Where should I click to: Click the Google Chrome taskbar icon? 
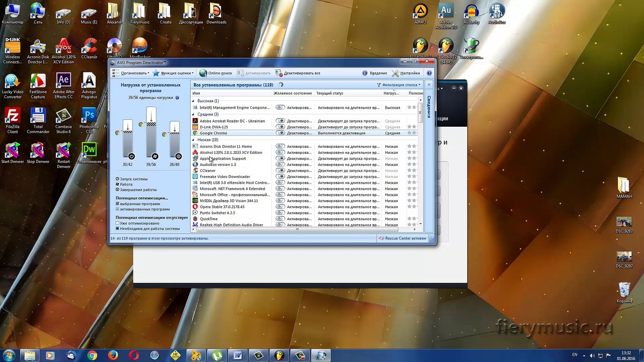coord(92,355)
